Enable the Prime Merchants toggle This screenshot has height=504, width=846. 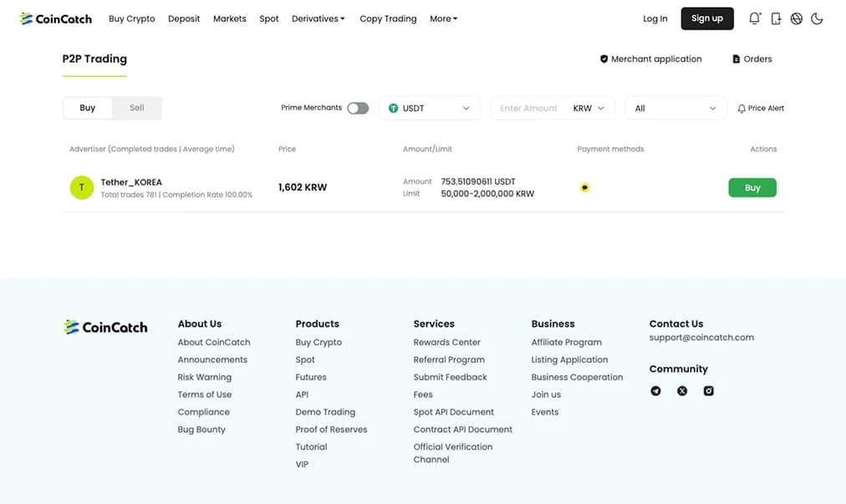click(359, 108)
